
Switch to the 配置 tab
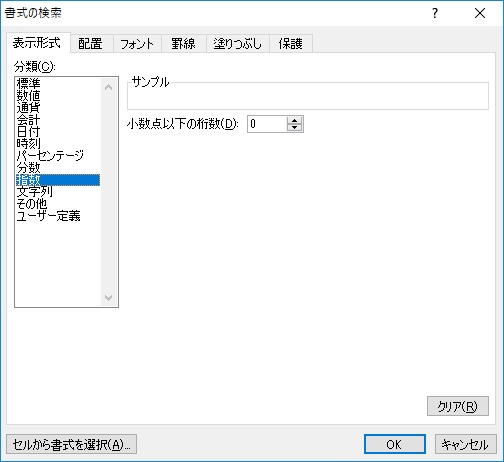coord(90,44)
